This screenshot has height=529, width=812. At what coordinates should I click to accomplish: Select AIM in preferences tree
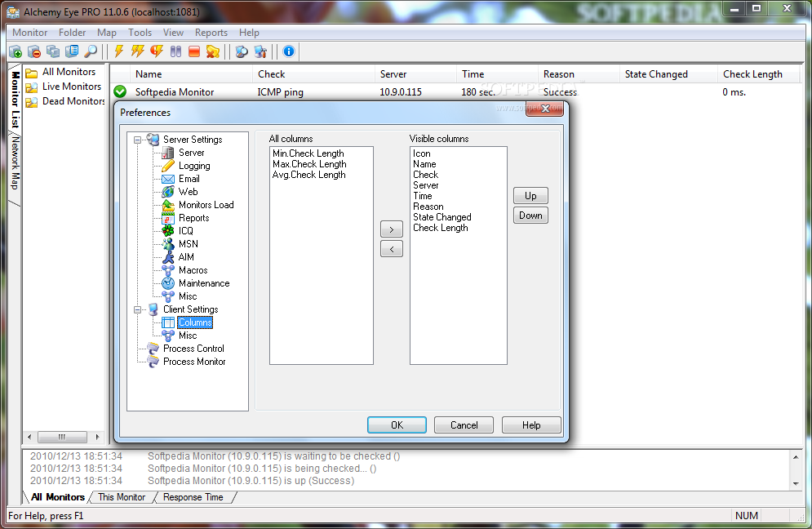tap(186, 257)
